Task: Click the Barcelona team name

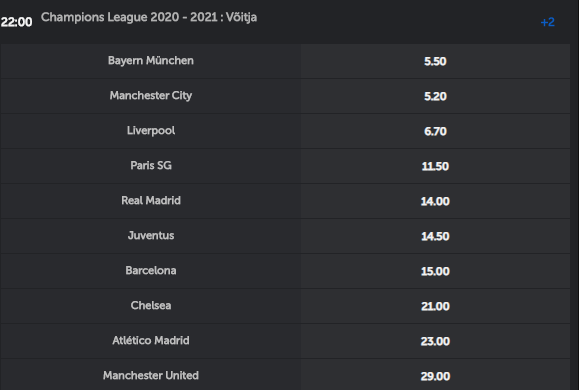Action: (151, 271)
